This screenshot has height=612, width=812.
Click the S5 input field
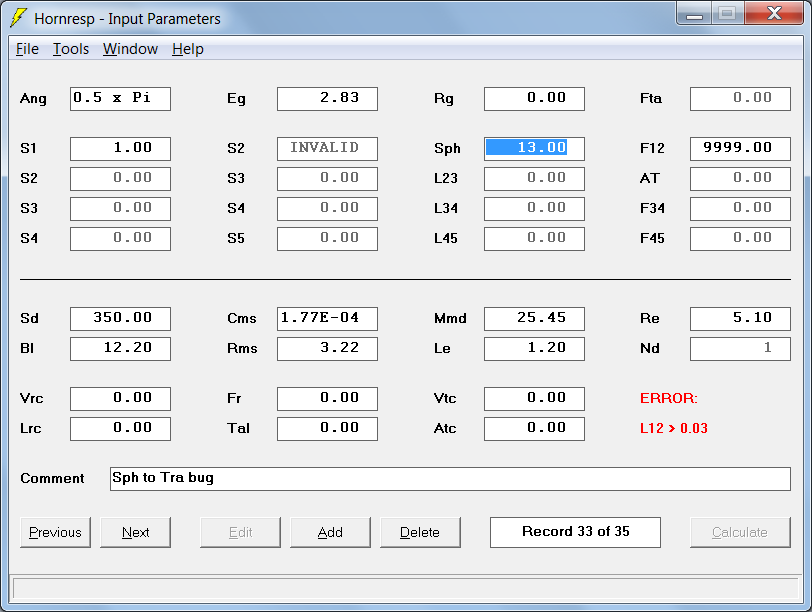[327, 239]
